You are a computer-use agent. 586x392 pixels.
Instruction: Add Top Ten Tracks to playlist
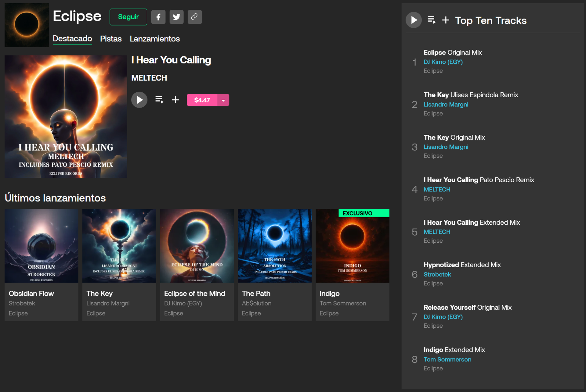(x=446, y=20)
